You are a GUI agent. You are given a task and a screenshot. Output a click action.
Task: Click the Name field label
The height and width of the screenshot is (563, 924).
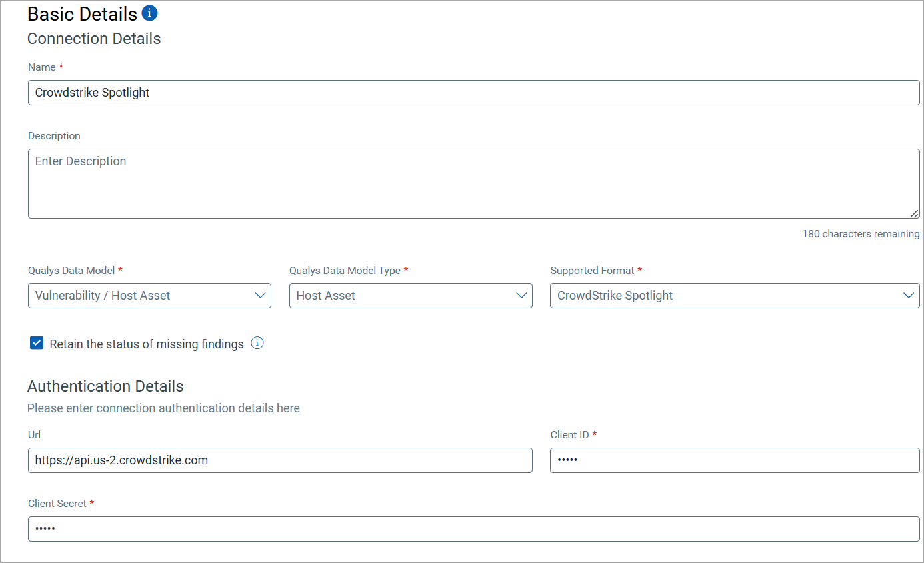tap(41, 67)
